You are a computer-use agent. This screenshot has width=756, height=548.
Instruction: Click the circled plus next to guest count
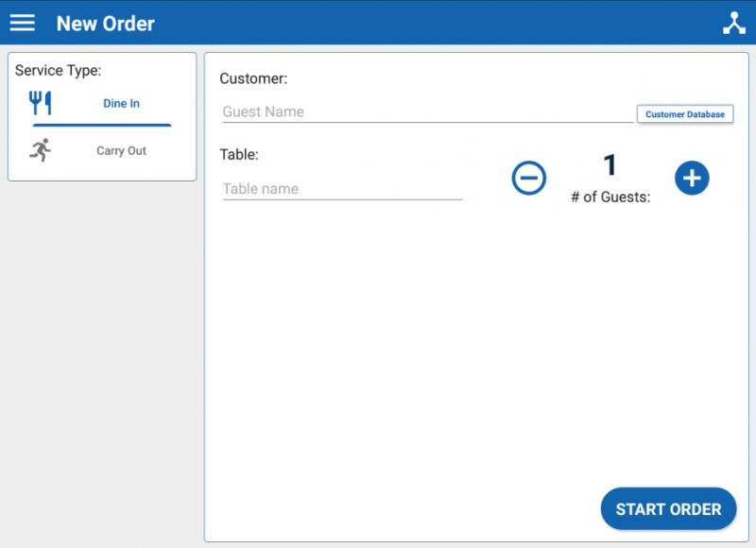pyautogui.click(x=692, y=178)
